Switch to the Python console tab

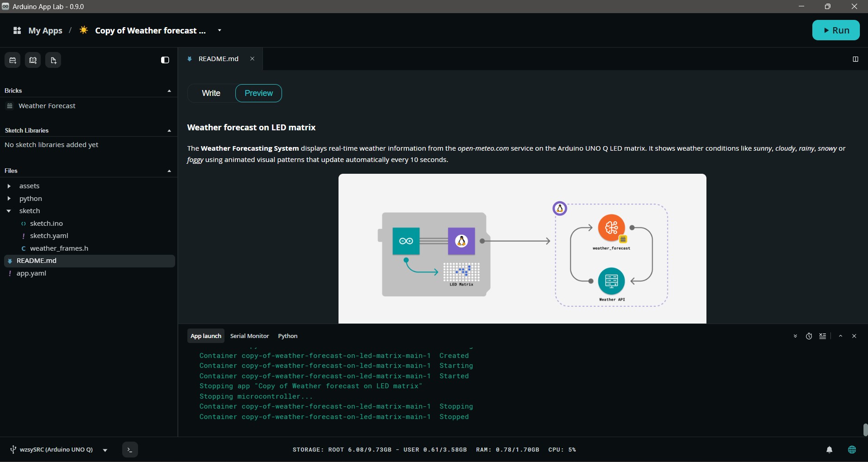(288, 336)
